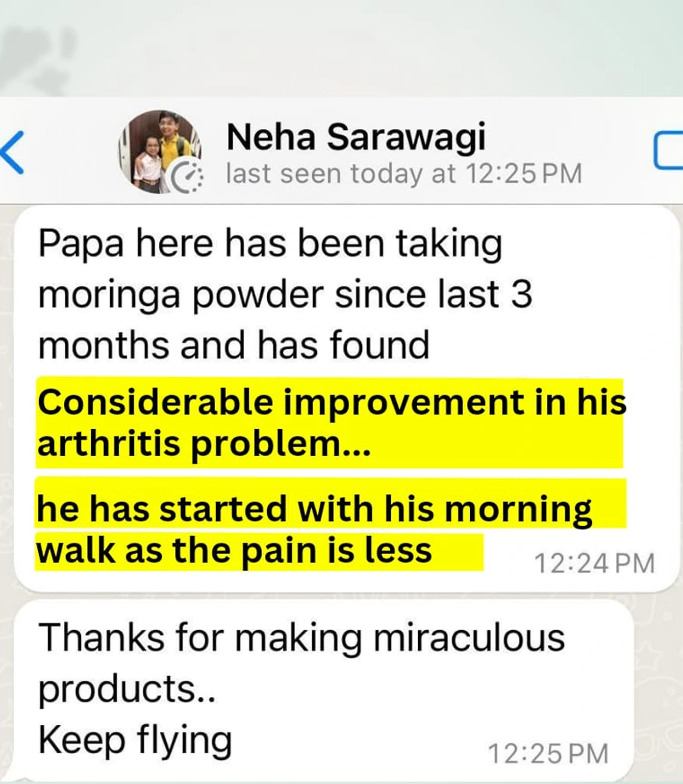The height and width of the screenshot is (784, 683).
Task: Click the highlighted 'walk as the pain is less' line
Action: (x=234, y=551)
